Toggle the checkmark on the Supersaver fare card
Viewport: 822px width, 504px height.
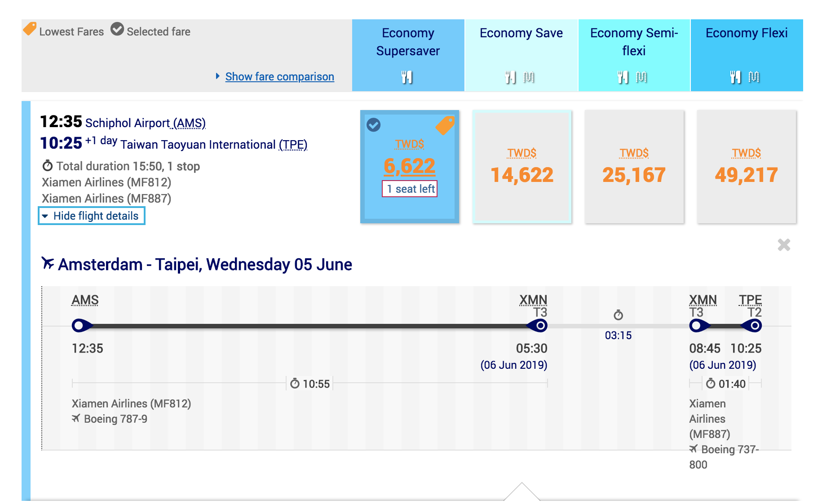[374, 124]
